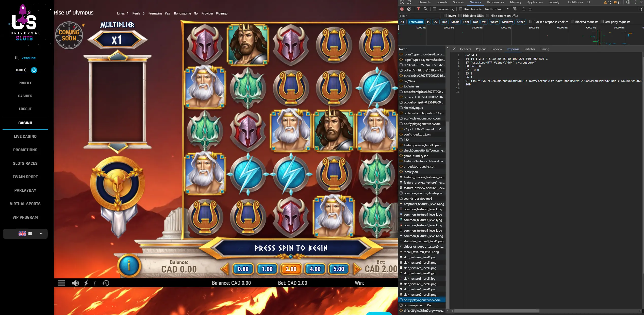Select 4.00 bet button
644x315 pixels.
click(315, 269)
